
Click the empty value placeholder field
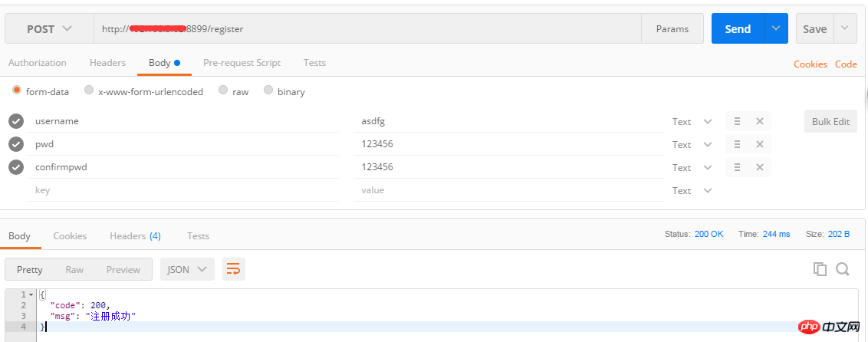pos(509,190)
